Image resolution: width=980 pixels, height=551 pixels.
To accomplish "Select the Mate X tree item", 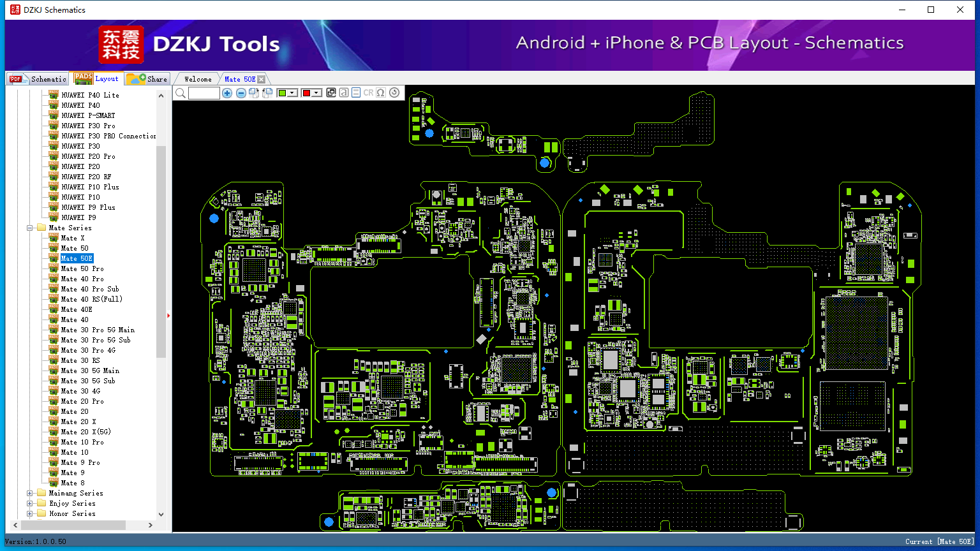I will [x=73, y=238].
